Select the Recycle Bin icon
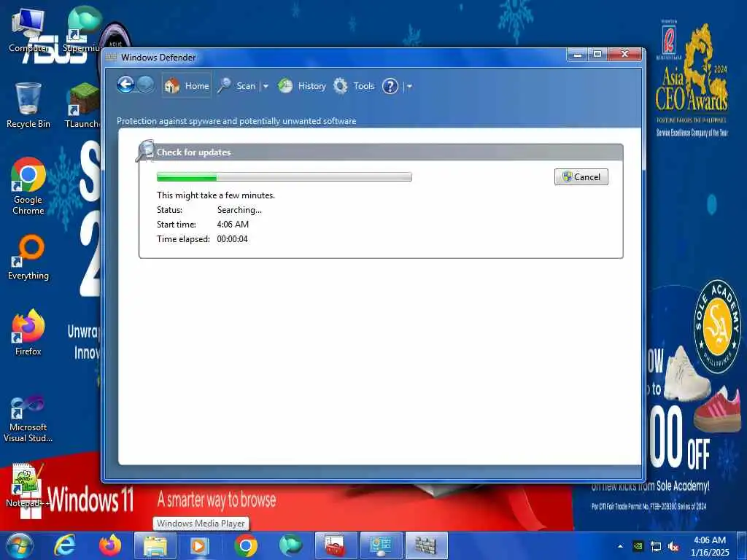The width and height of the screenshot is (747, 560). [28, 105]
